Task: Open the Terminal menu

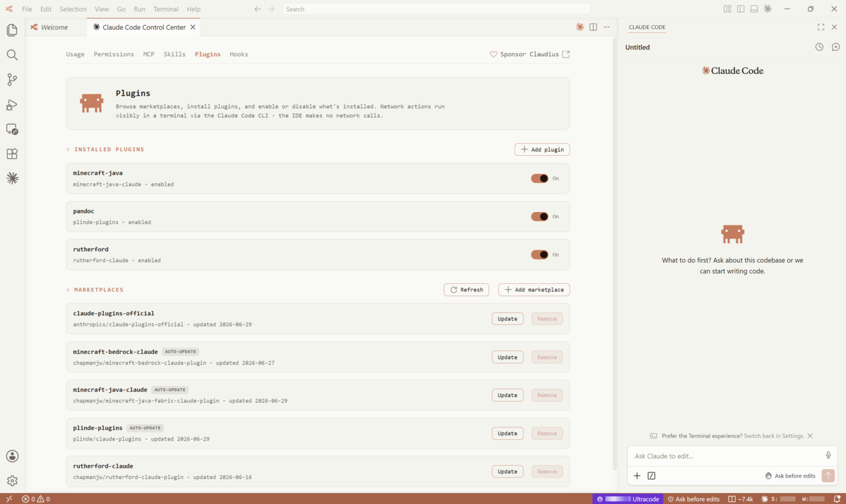Action: (x=166, y=9)
